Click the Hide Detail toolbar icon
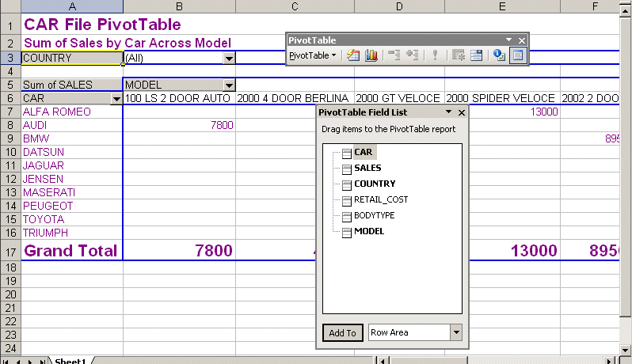Screen dimensions: 632x364 394,55
